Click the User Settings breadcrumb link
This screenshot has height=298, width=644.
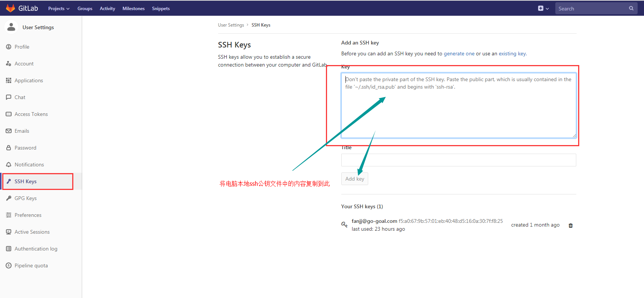[x=231, y=25]
